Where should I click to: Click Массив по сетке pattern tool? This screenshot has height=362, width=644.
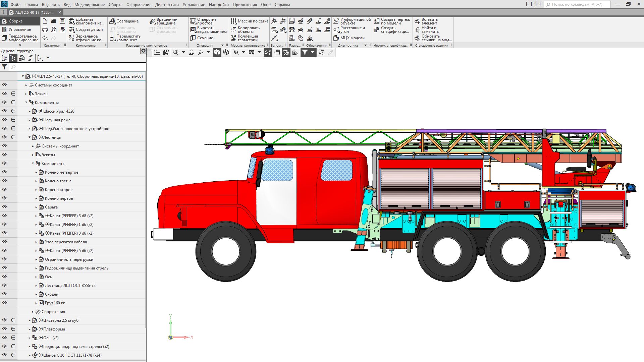(x=249, y=21)
